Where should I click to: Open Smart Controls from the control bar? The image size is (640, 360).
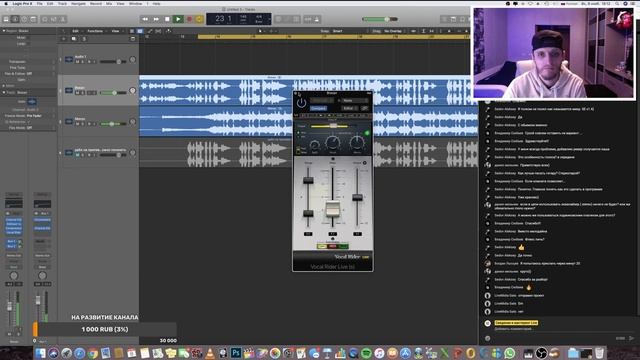pos(45,19)
